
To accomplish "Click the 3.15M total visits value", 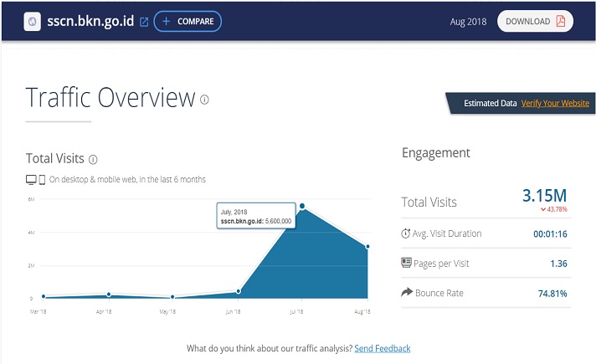I will 544,196.
